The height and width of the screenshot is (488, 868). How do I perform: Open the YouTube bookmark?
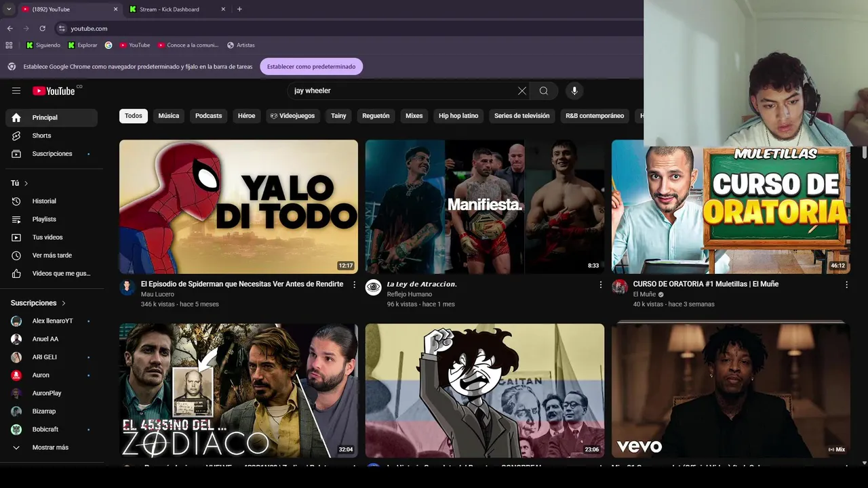pos(134,45)
